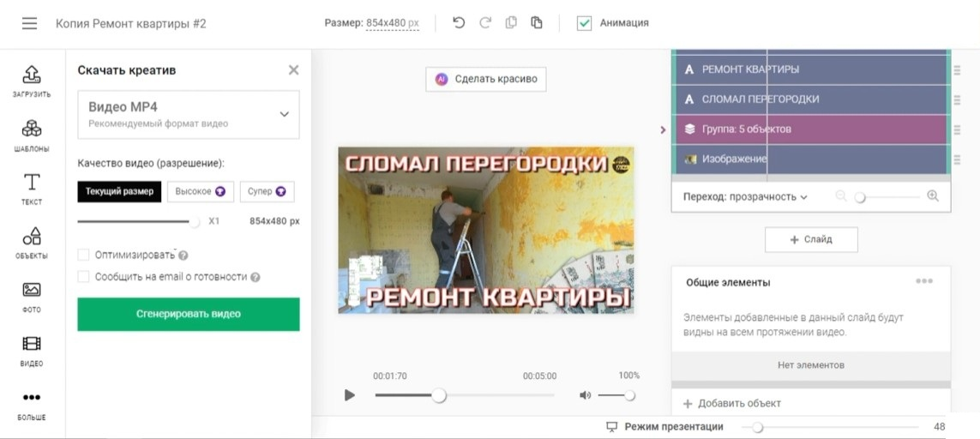Image resolution: width=980 pixels, height=439 pixels.
Task: Select Супер quality option
Action: coord(267,192)
